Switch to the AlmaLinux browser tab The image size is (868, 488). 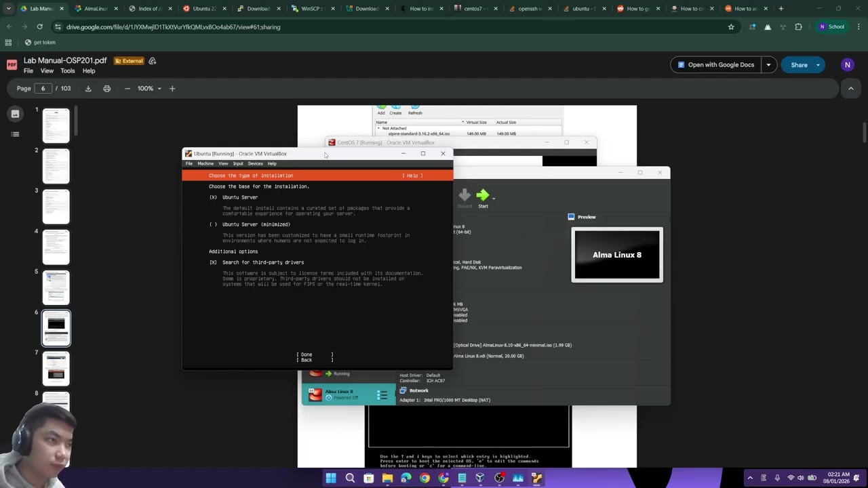tap(96, 9)
